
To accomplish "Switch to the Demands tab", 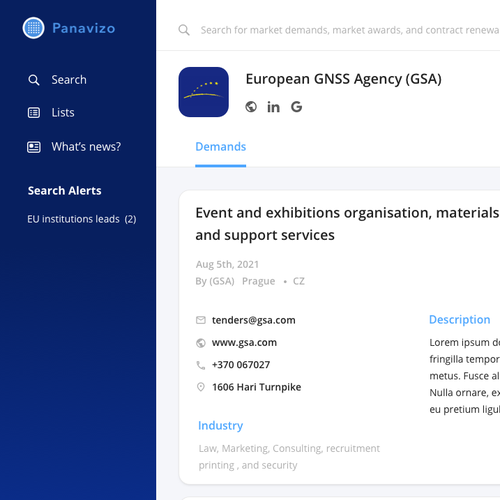I will pos(221,147).
